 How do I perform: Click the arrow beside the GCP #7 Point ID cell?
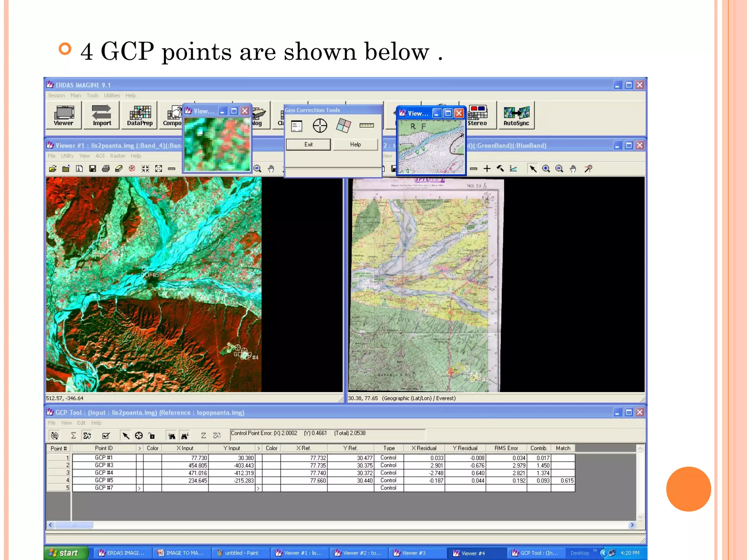139,488
